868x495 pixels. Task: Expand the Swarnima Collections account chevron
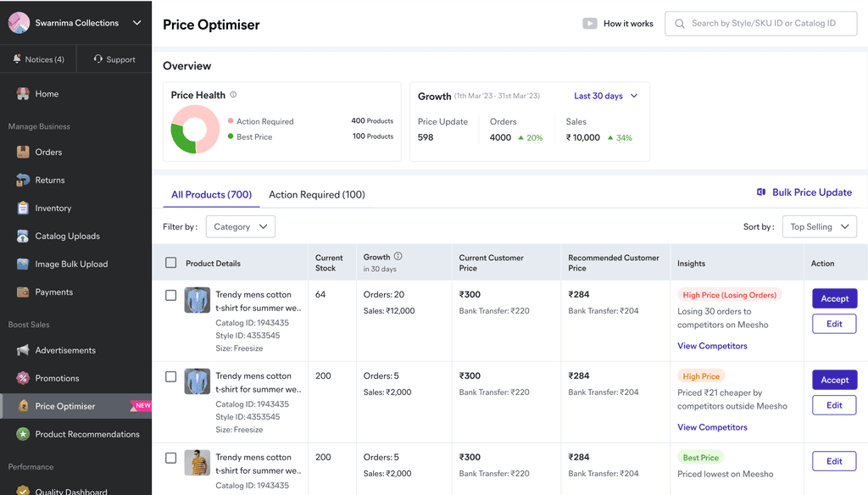(x=136, y=23)
